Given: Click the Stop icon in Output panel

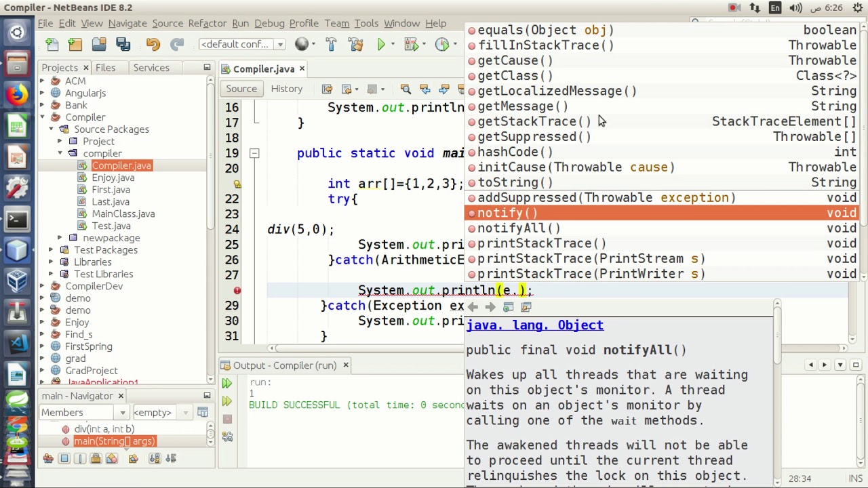Looking at the screenshot, I should click(x=227, y=419).
